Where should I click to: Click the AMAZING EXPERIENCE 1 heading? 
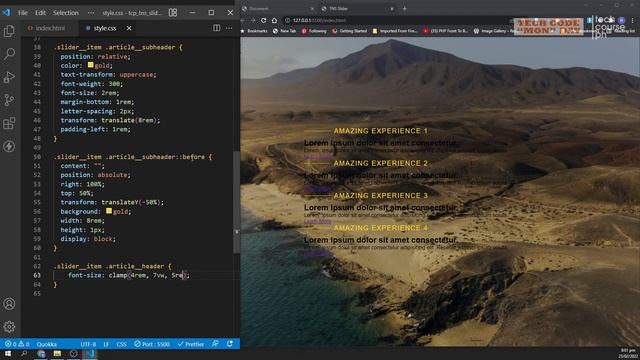(x=380, y=131)
